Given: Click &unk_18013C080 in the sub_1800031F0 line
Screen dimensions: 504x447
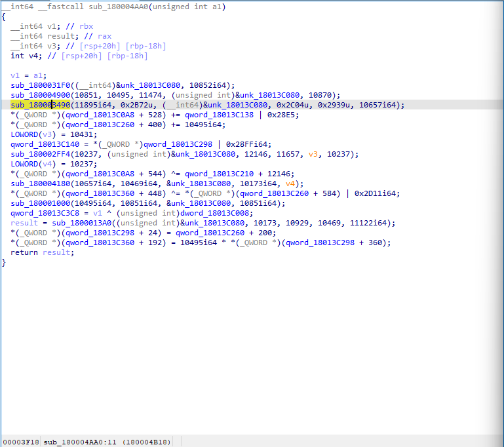Looking at the screenshot, I should [x=148, y=85].
